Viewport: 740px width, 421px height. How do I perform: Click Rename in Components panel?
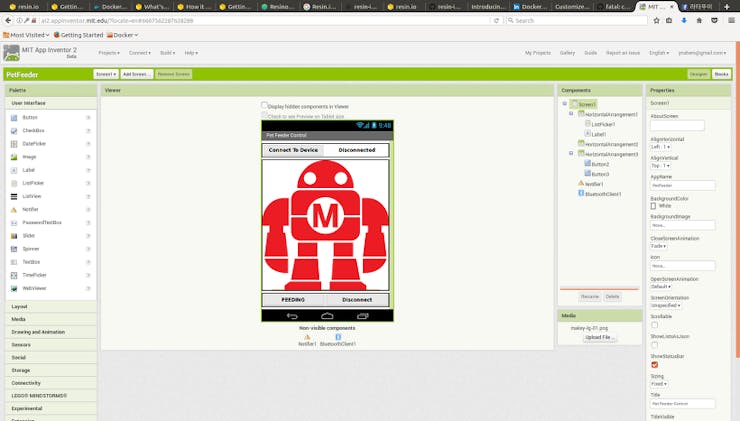click(589, 297)
